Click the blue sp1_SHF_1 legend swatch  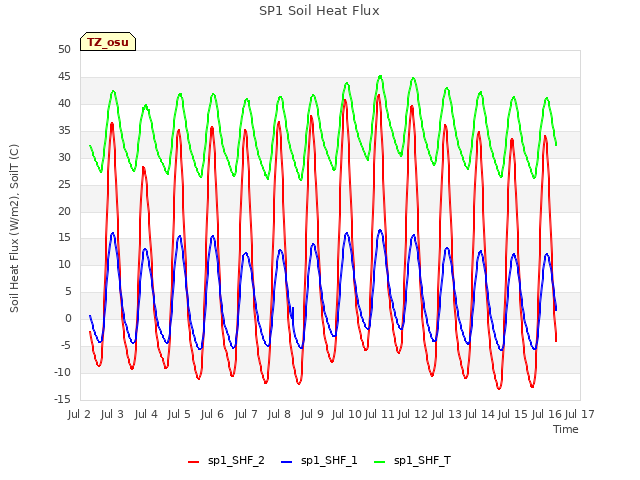(287, 462)
